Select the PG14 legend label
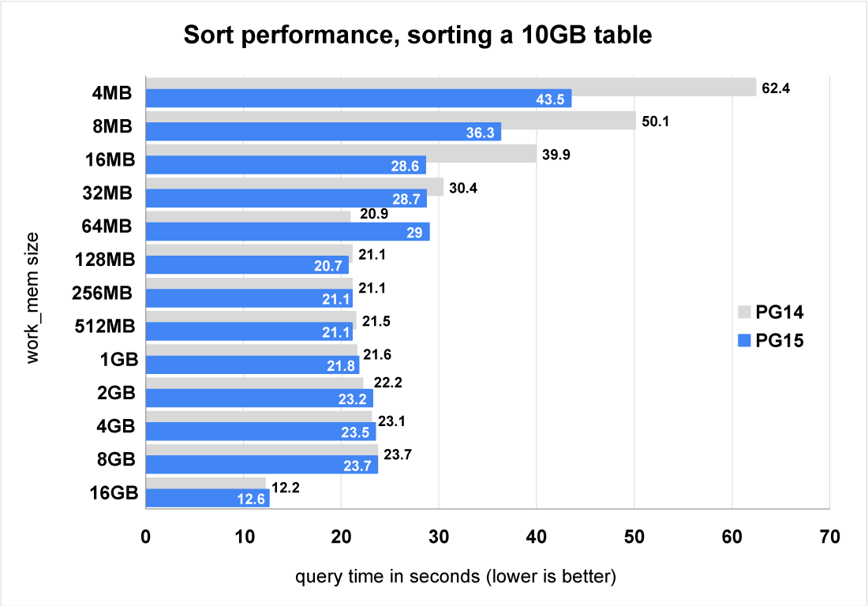Screen dimensions: 868x606 (780, 312)
